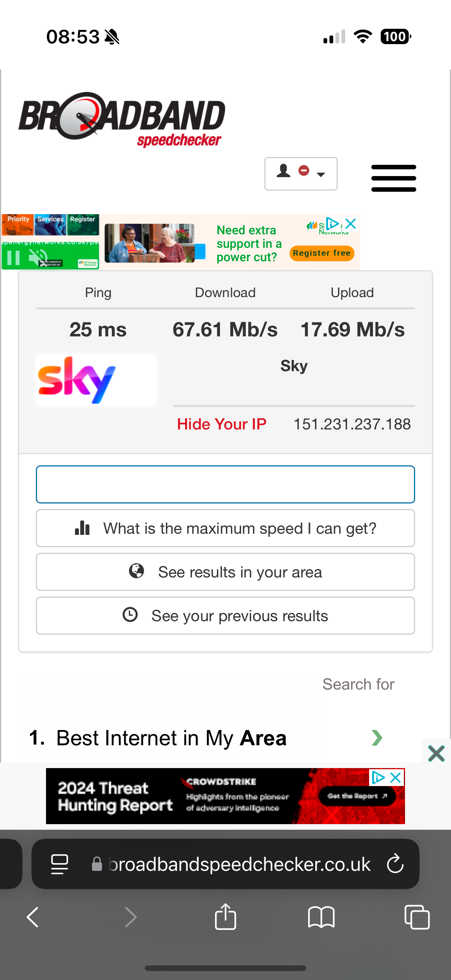This screenshot has height=980, width=451.
Task: Open the user account dropdown
Action: pos(301,173)
